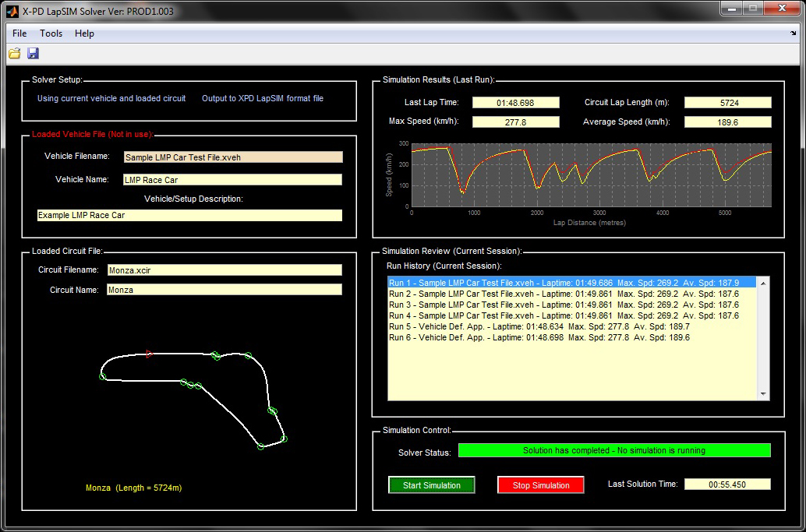Open the File menu

19,33
